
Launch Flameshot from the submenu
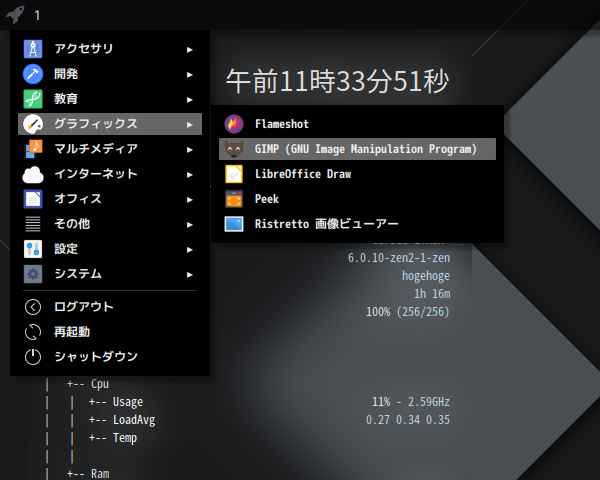[357, 124]
